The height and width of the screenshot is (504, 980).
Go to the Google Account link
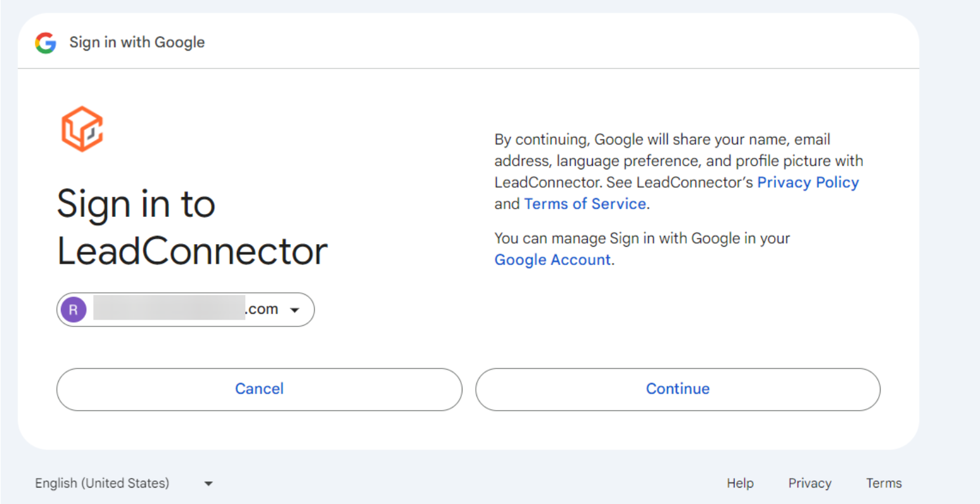[x=552, y=260]
